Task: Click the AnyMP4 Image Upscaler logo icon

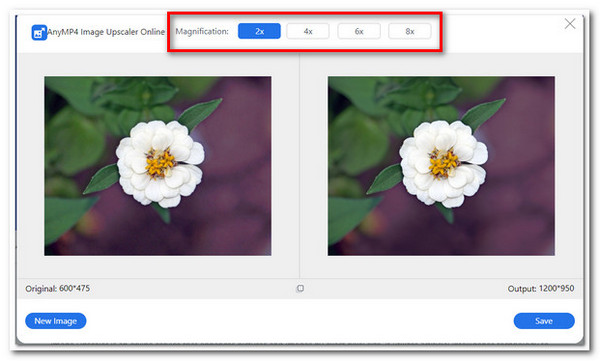Action: (x=39, y=33)
